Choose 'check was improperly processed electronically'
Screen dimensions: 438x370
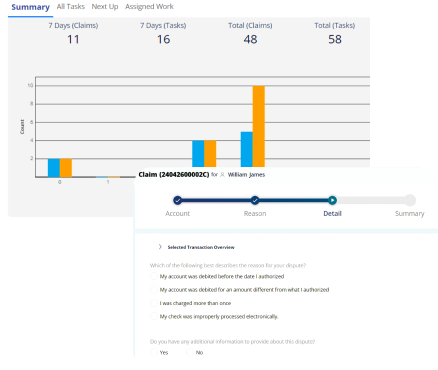[x=154, y=316]
